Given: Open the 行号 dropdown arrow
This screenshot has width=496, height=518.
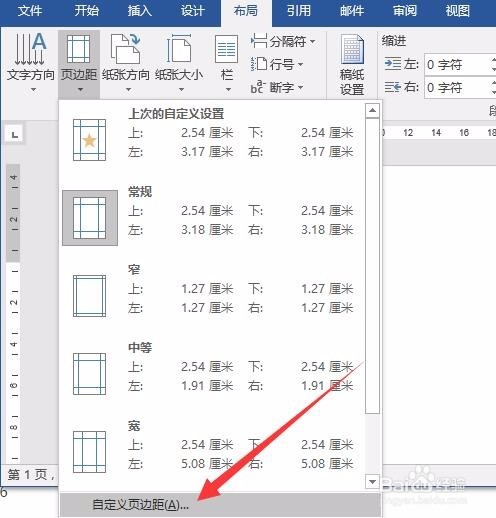Looking at the screenshot, I should [x=300, y=64].
